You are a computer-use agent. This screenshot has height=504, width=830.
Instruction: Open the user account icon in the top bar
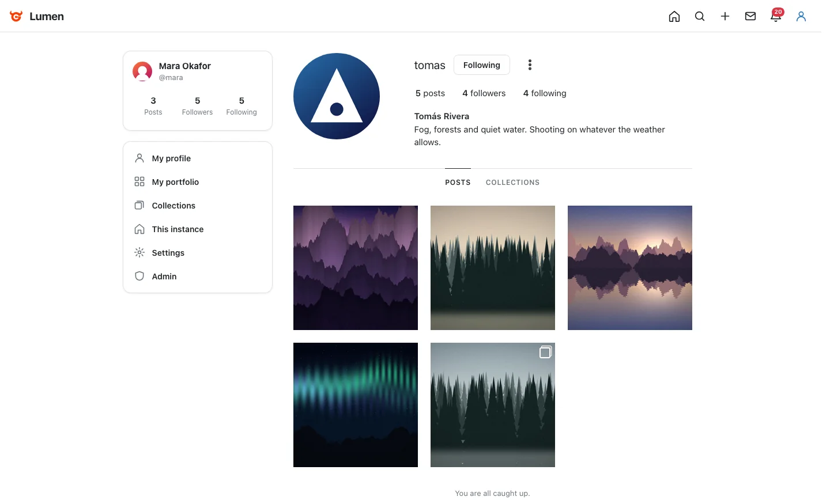[801, 16]
